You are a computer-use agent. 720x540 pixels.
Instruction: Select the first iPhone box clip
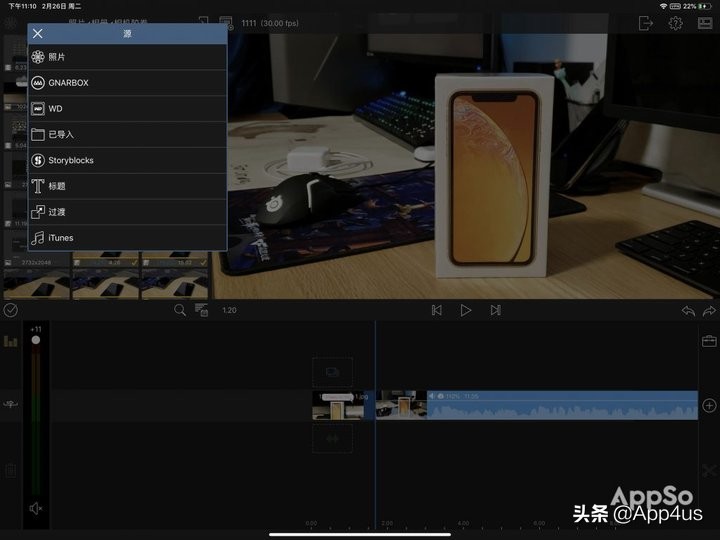tap(339, 405)
